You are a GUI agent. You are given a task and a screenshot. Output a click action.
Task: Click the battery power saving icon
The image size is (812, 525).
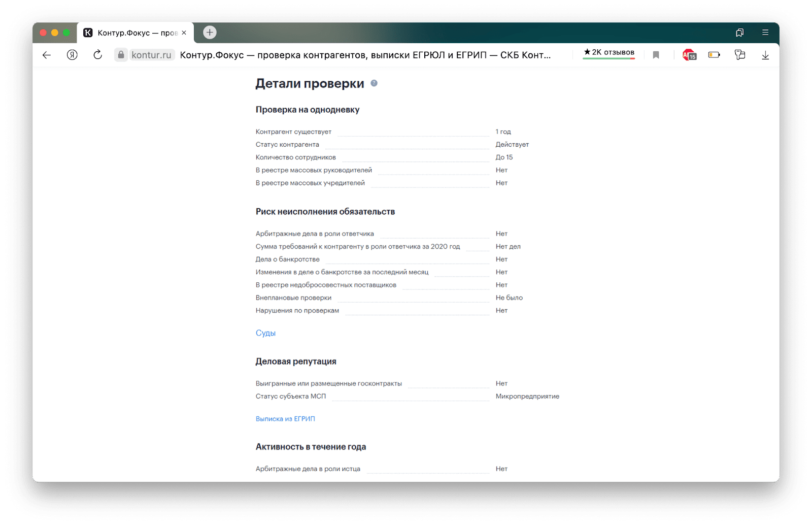714,55
